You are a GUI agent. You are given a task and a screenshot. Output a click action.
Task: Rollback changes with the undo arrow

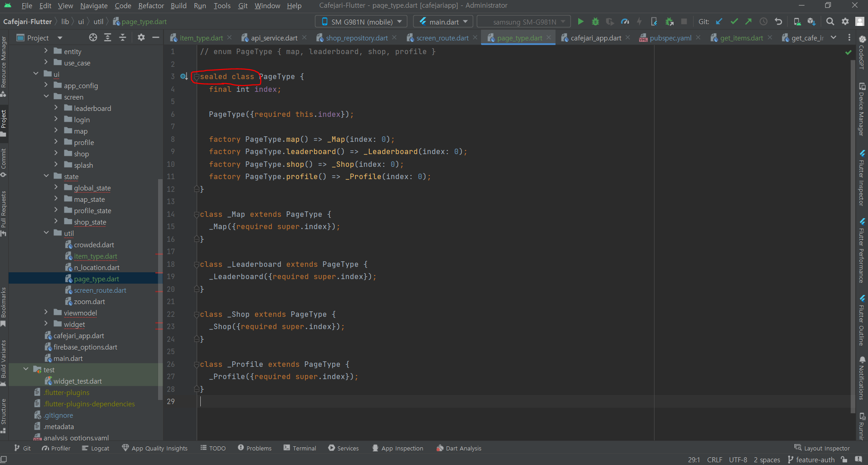pyautogui.click(x=778, y=21)
